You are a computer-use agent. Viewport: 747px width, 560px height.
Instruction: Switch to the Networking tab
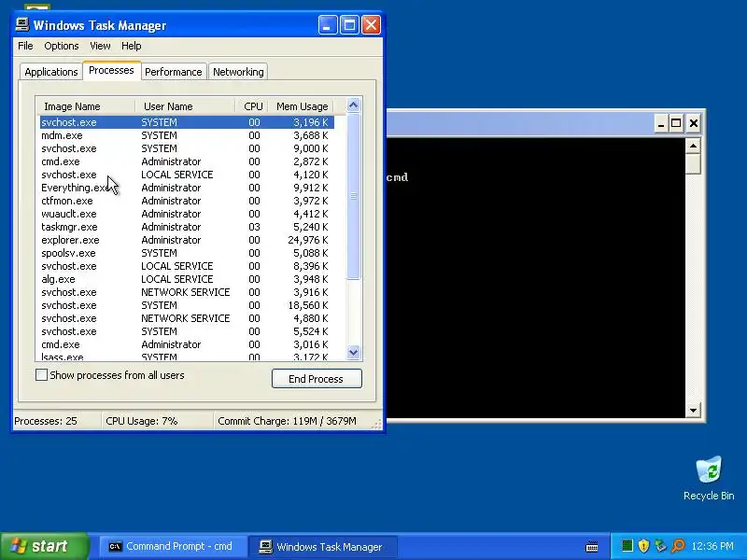(238, 72)
